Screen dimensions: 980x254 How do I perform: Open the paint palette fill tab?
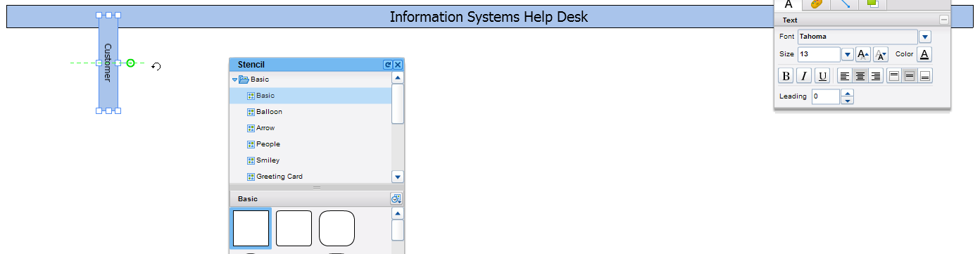tap(816, 4)
